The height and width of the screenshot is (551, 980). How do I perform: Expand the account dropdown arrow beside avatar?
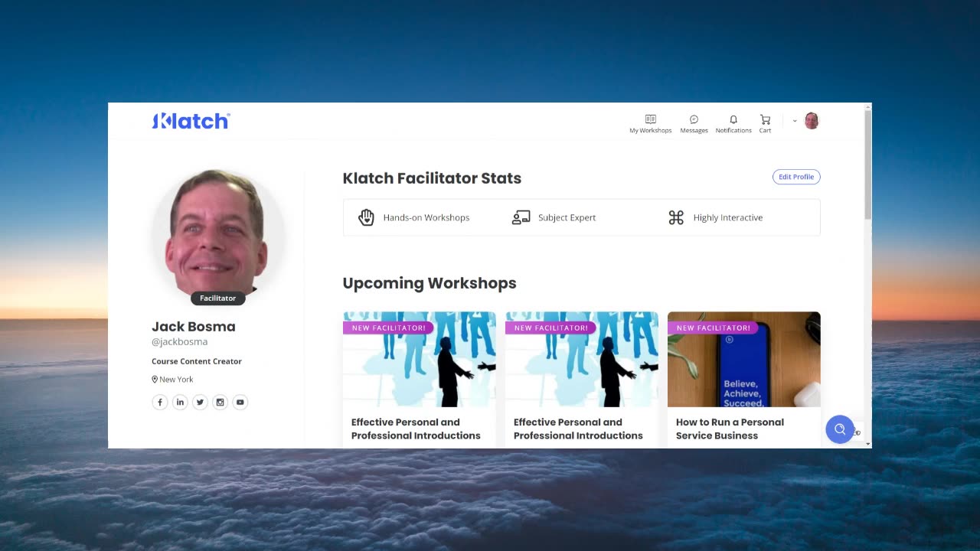[x=795, y=121]
